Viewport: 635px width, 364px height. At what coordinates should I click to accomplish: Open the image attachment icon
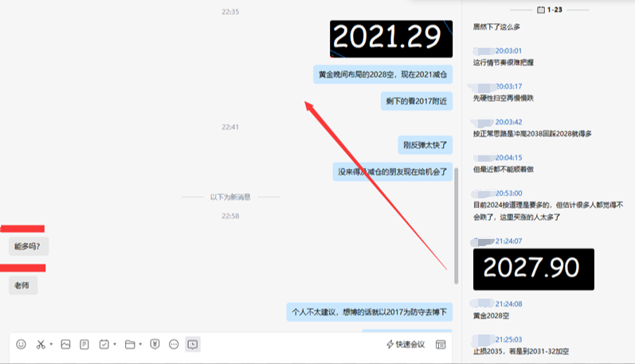coord(65,344)
